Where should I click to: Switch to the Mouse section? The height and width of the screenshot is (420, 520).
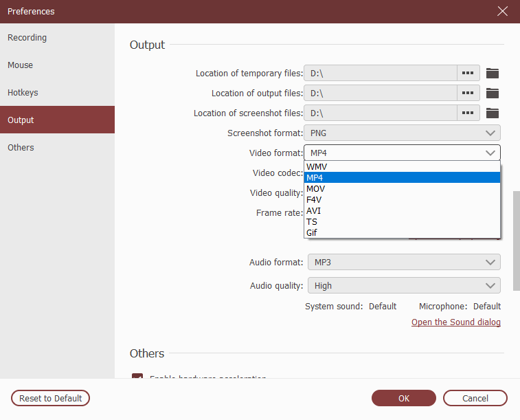point(58,65)
